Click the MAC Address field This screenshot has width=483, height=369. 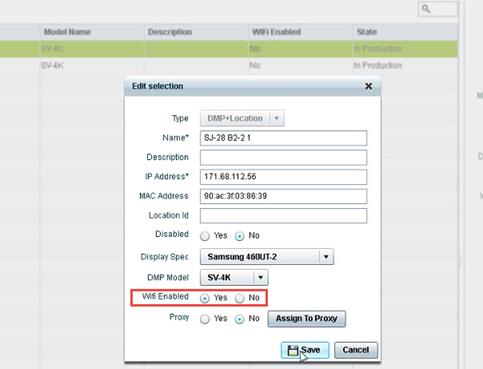point(283,196)
